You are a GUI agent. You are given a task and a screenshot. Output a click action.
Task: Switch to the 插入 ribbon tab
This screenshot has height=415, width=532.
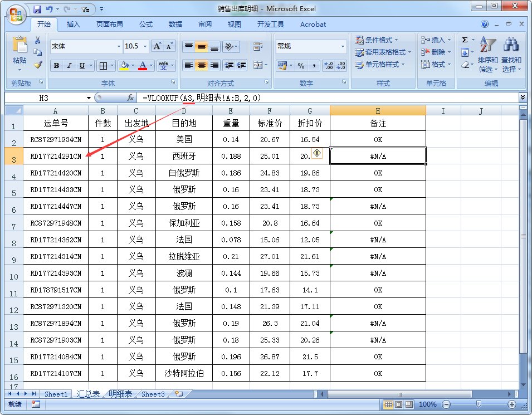pyautogui.click(x=74, y=24)
